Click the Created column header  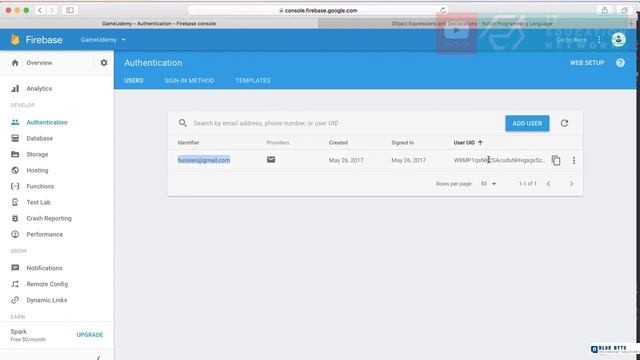(338, 142)
